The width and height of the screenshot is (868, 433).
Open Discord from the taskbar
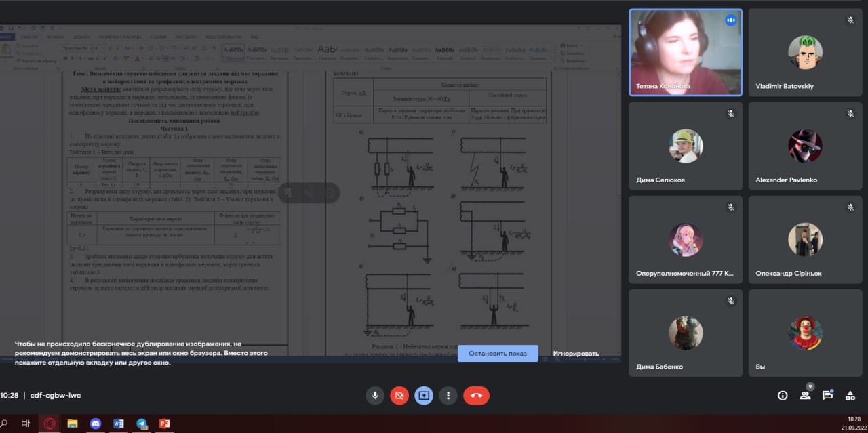[95, 424]
